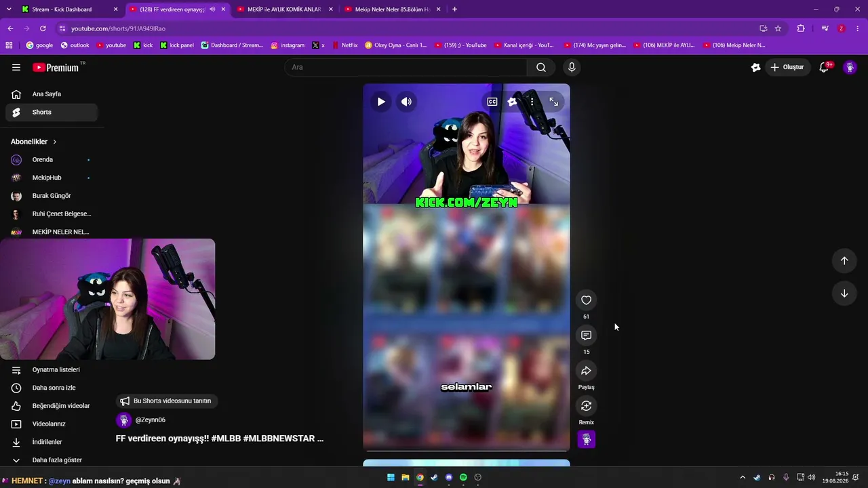Image resolution: width=868 pixels, height=488 pixels.
Task: Open Ruhi Çenet Belgesel channel
Action: 52,214
